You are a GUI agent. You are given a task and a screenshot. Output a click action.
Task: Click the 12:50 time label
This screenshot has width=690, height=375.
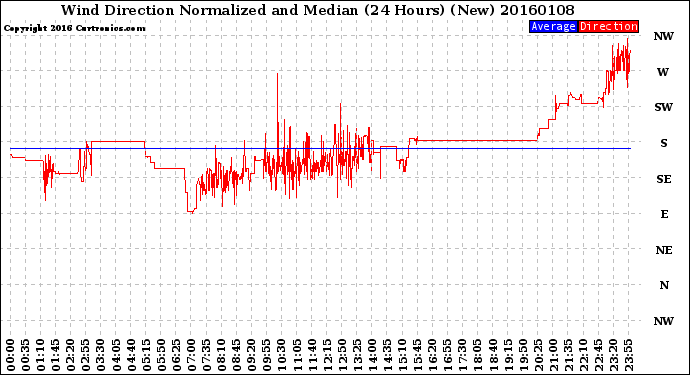tap(342, 355)
